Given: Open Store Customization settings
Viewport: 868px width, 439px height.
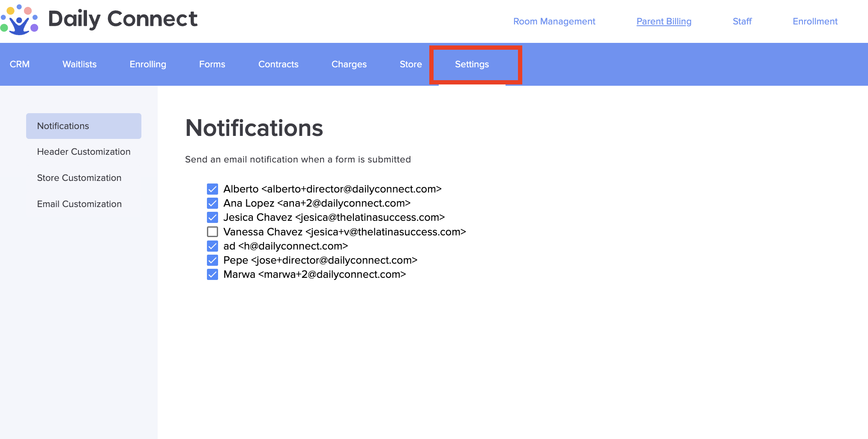Looking at the screenshot, I should 79,178.
